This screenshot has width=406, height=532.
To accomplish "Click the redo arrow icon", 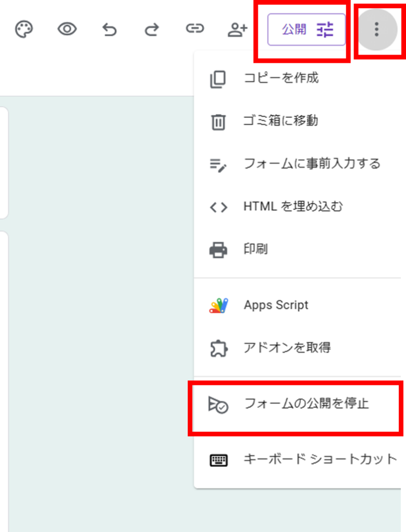I will point(152,30).
